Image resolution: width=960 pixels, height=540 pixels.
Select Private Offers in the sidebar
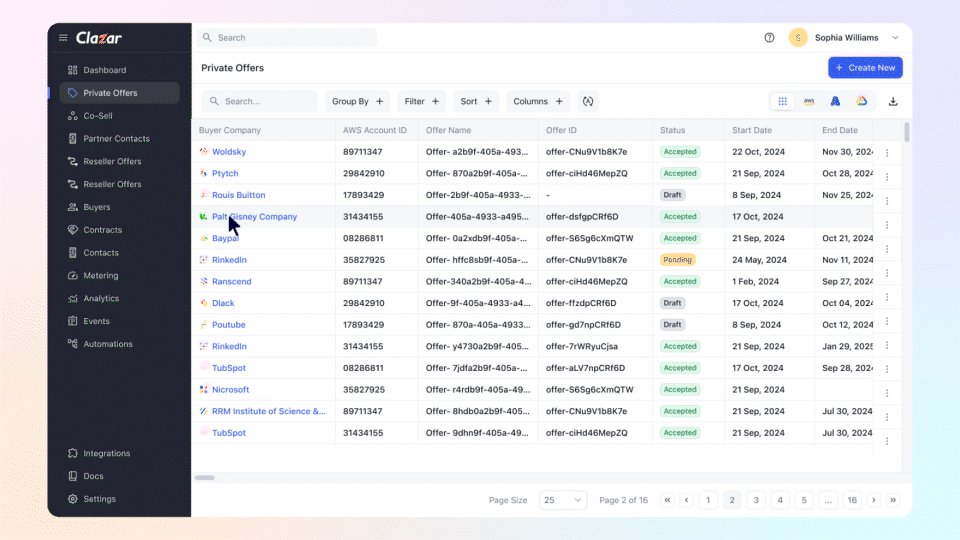119,93
